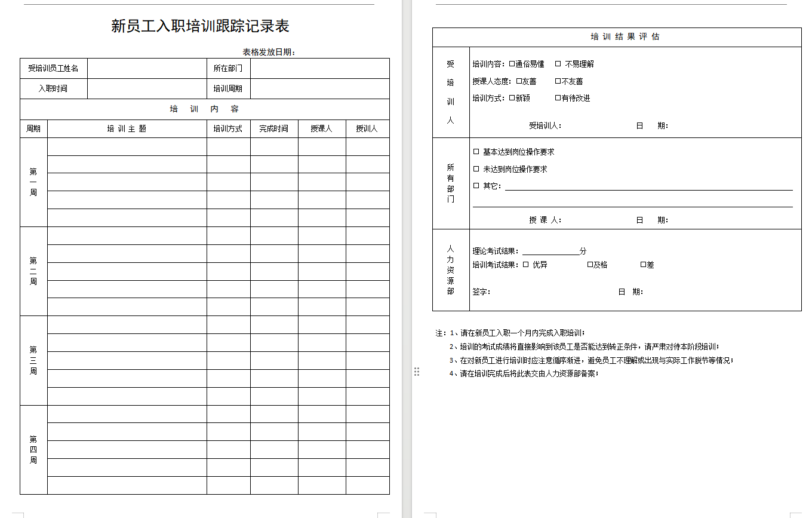The width and height of the screenshot is (812, 518).
Task: Click note 3 about 循序渐进
Action: [x=591, y=360]
